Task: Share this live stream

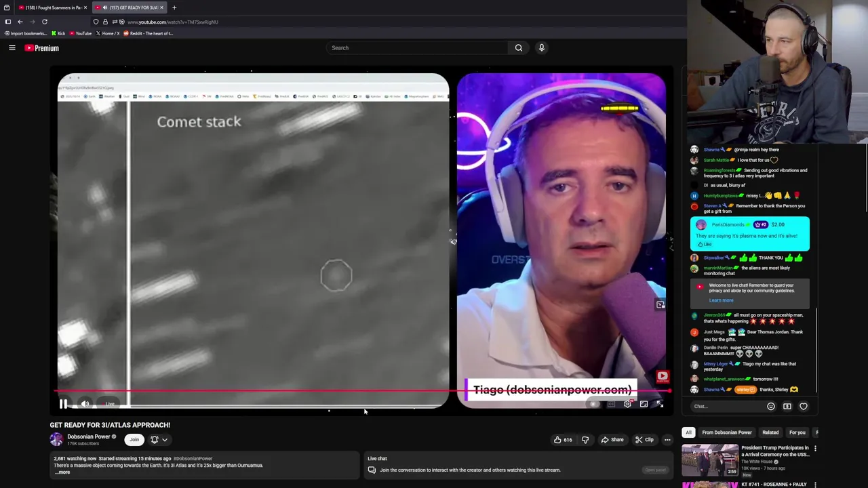Action: coord(612,440)
